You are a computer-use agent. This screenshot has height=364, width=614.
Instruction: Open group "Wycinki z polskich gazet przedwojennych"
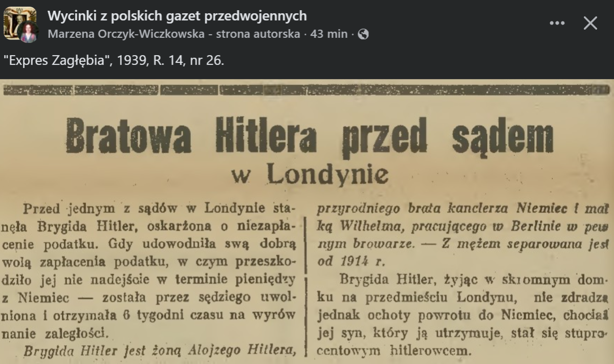177,16
